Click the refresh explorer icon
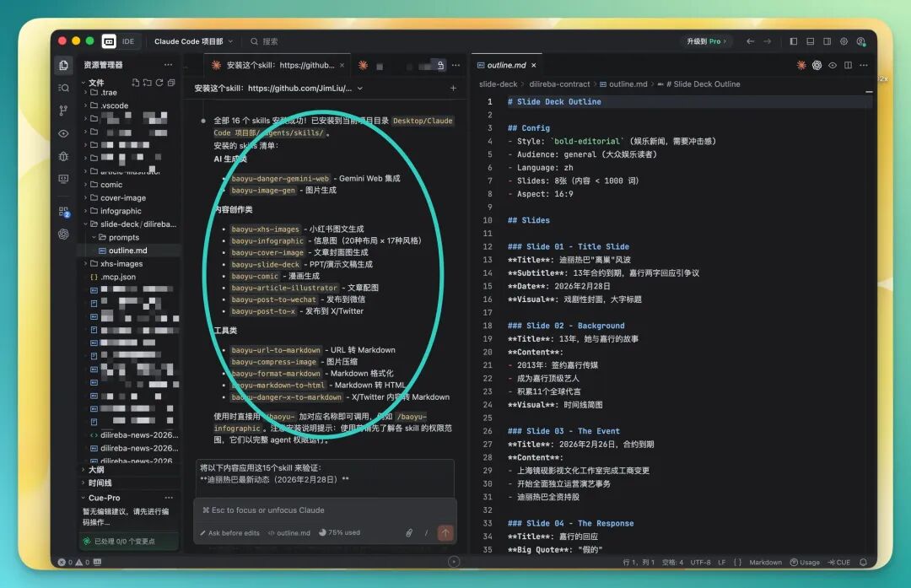Image resolution: width=911 pixels, height=588 pixels. pyautogui.click(x=159, y=83)
